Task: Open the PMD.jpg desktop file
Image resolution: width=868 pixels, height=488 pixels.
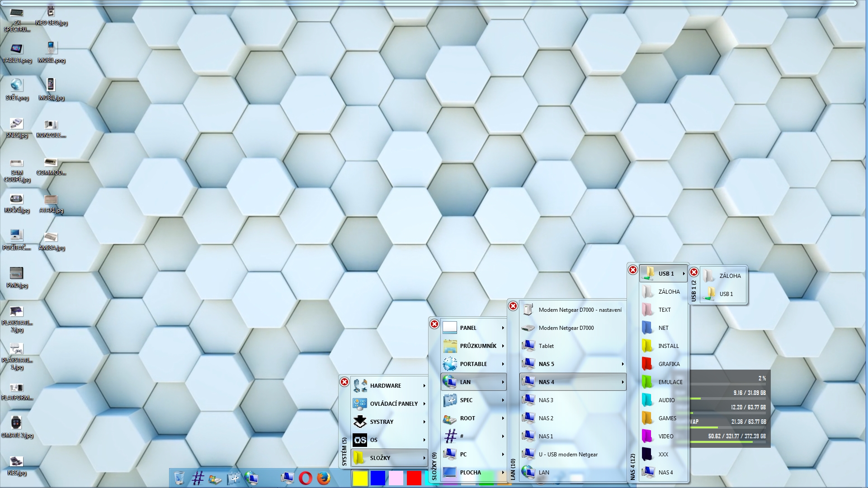Action: [17, 277]
